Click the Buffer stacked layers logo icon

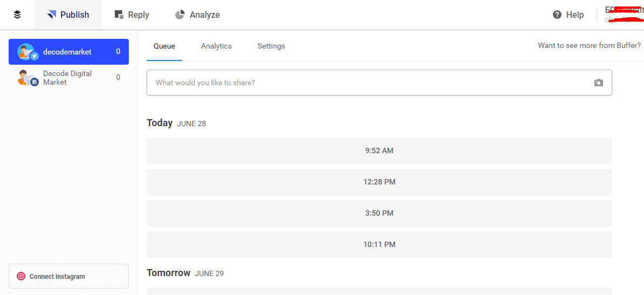pyautogui.click(x=17, y=15)
